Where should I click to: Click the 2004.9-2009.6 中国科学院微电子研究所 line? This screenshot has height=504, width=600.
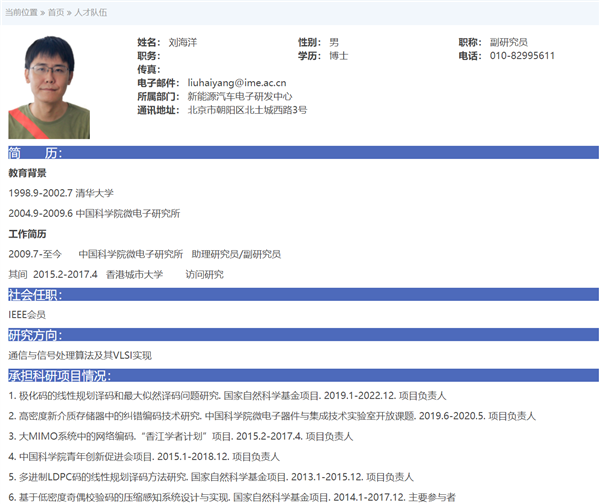coord(94,213)
